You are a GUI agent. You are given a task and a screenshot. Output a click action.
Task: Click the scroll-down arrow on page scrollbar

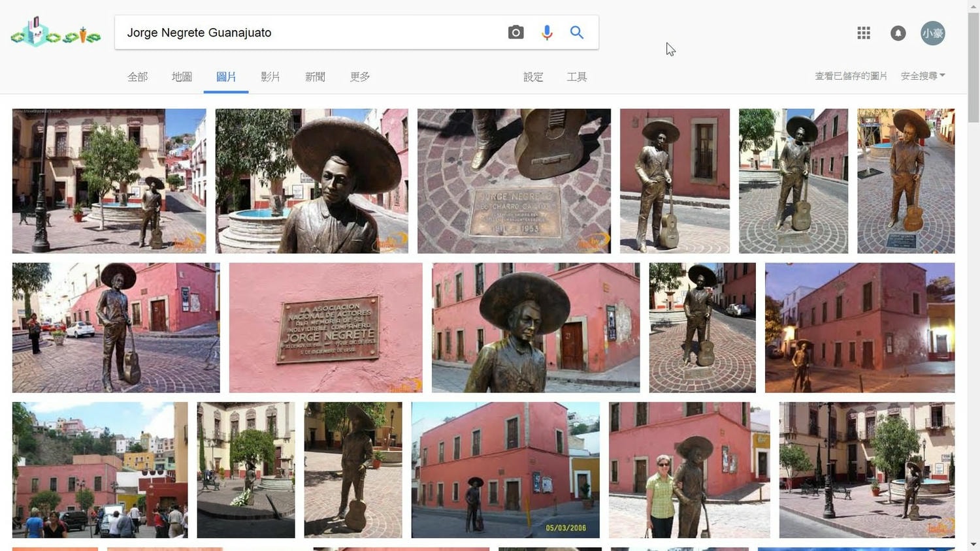[973, 544]
